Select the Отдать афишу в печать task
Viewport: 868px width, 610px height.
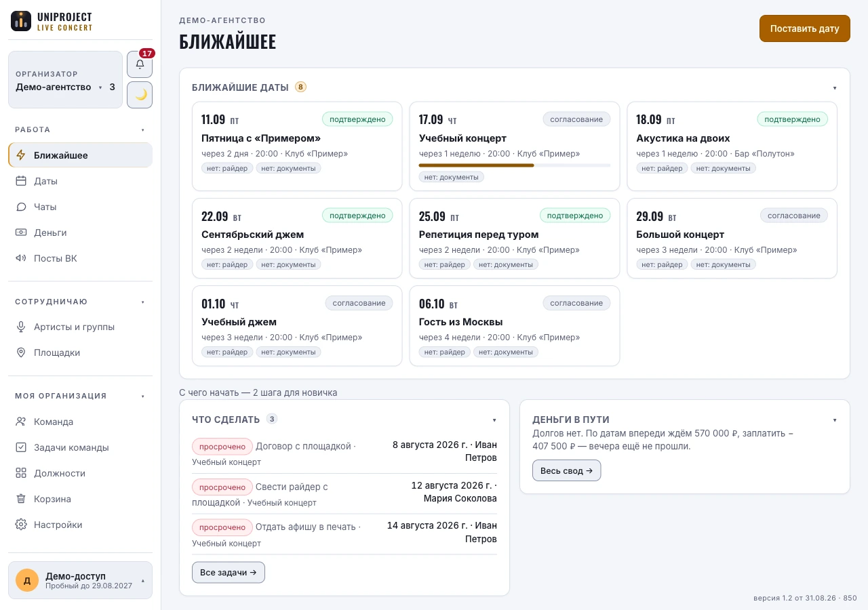[344, 534]
